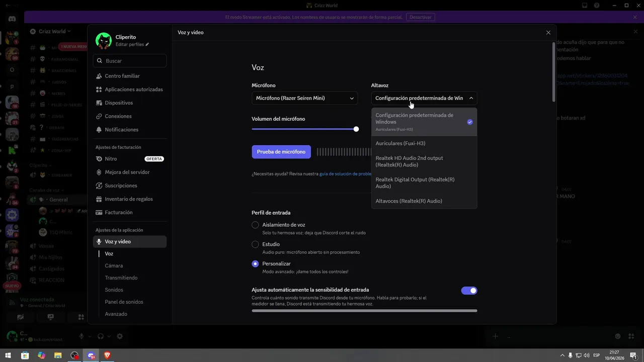Screen dimensions: 644x362
Task: Click the Discord home icon
Action: pyautogui.click(x=12, y=19)
